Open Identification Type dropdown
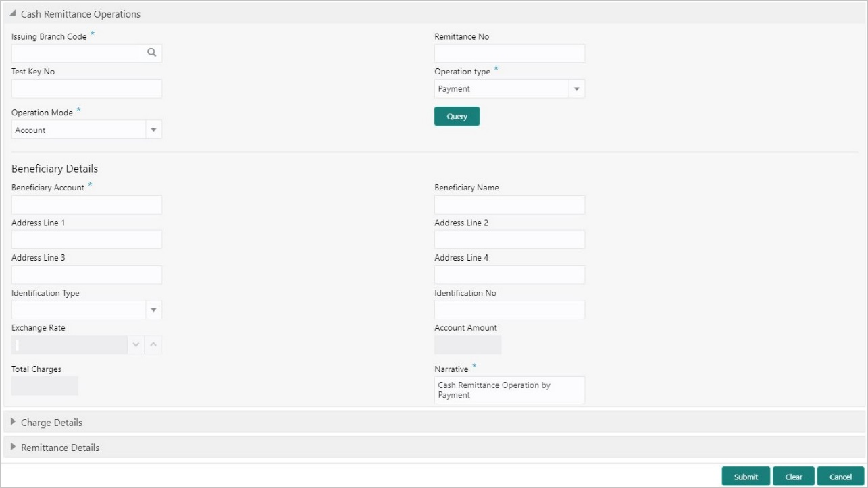The width and height of the screenshot is (868, 488). coord(153,310)
